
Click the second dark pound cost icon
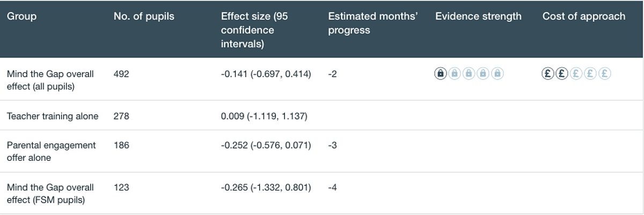coord(562,74)
